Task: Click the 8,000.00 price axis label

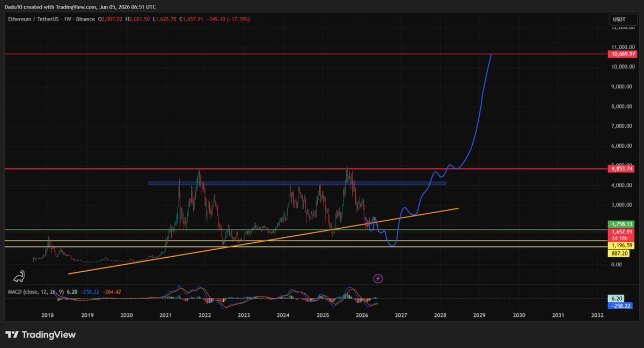Action: tap(620, 106)
